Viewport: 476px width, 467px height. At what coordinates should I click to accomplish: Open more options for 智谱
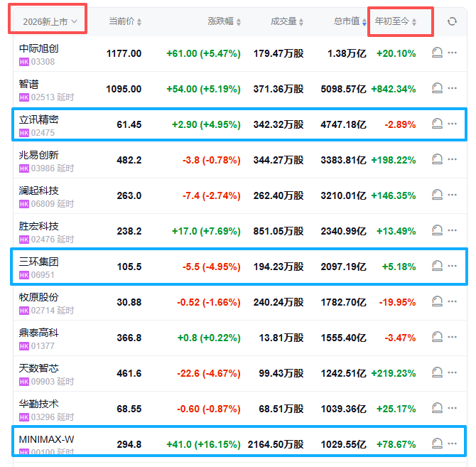[x=453, y=88]
